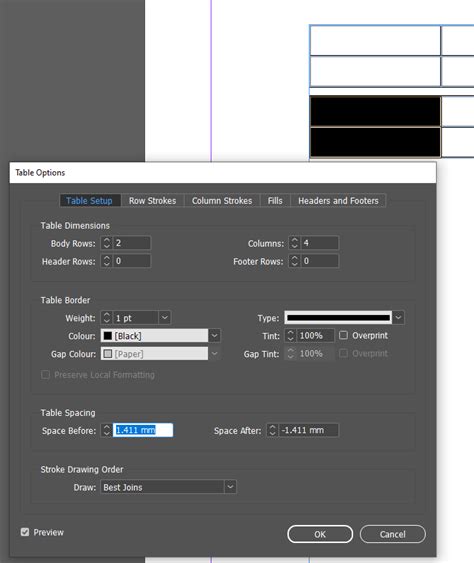Screen dimensions: 474x563
Task: Click the Table Options title bar
Action: click(223, 173)
